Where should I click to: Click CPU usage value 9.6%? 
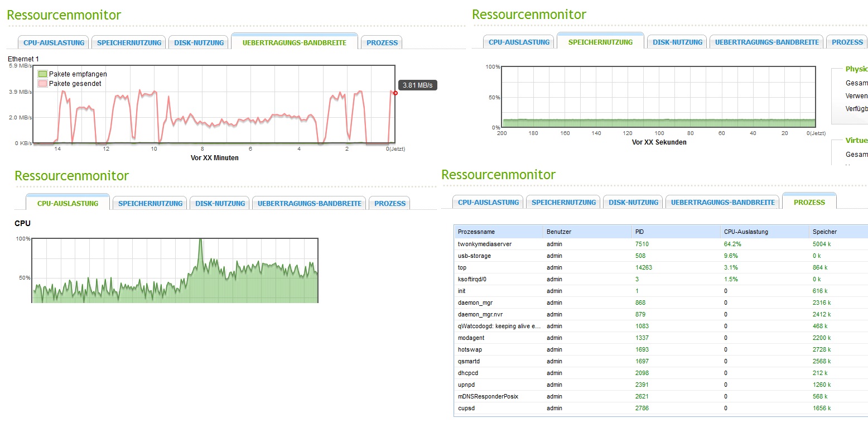(731, 256)
